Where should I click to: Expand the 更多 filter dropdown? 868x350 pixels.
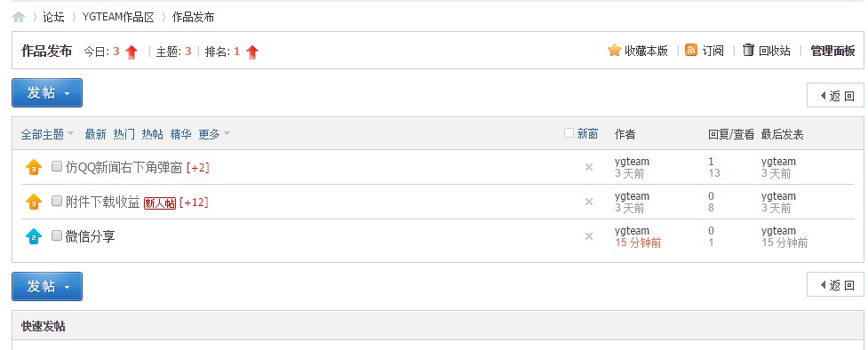[214, 134]
